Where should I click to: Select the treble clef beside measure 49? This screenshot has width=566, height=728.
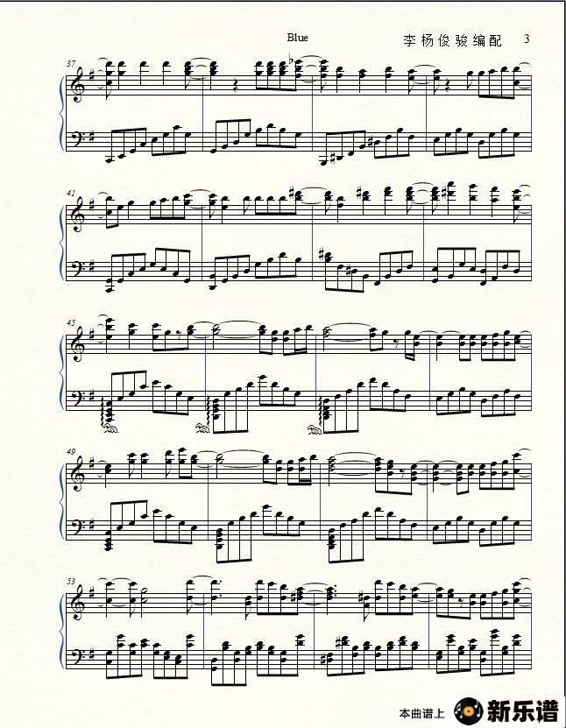point(76,473)
